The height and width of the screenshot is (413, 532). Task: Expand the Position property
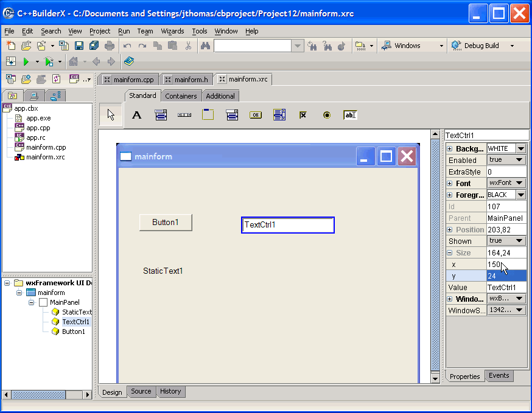tap(450, 229)
